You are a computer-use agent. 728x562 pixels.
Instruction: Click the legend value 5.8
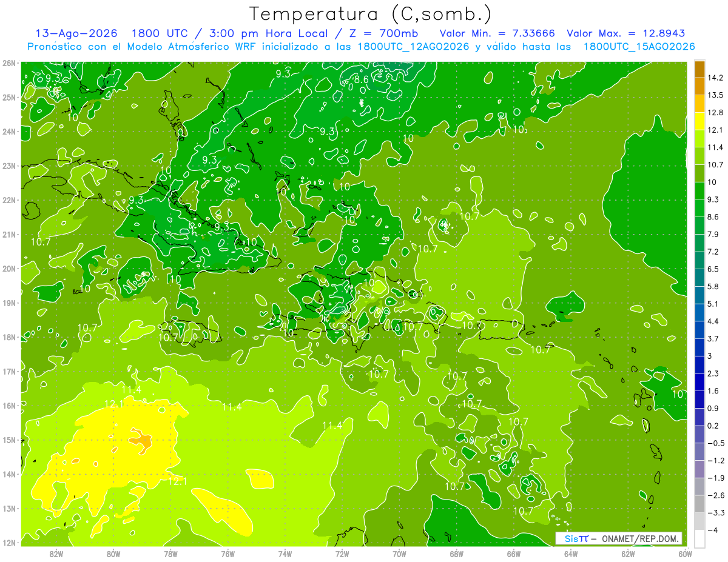coord(713,287)
